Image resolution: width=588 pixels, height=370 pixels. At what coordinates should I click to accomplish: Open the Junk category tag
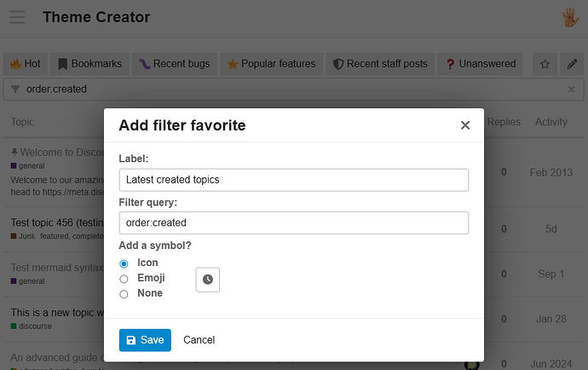23,236
